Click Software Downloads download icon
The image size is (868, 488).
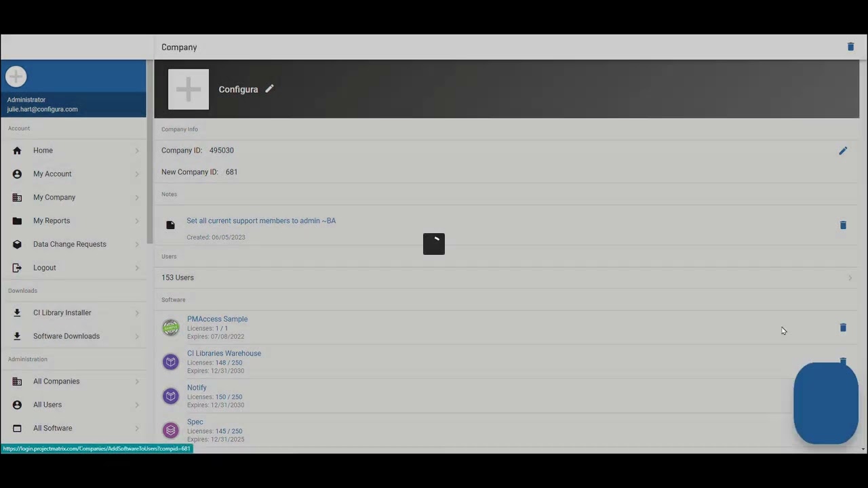pyautogui.click(x=17, y=336)
